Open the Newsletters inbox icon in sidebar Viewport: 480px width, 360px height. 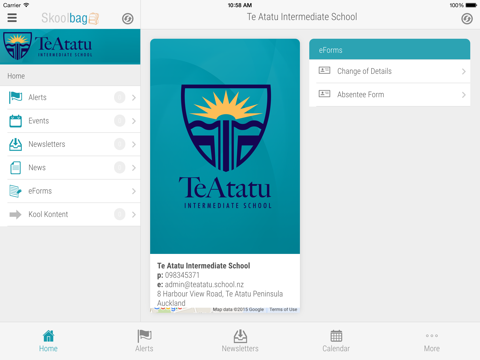(15, 144)
